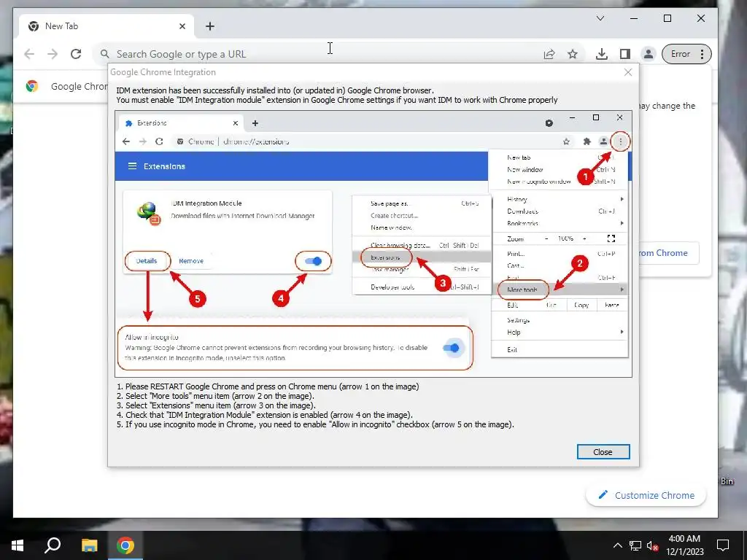Close the Google Chrome Integration dialog with Close button

pyautogui.click(x=603, y=452)
